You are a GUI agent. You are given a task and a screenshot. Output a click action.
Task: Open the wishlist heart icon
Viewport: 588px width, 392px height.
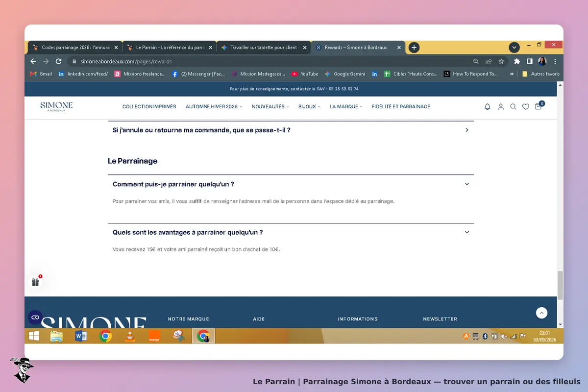[x=526, y=106]
